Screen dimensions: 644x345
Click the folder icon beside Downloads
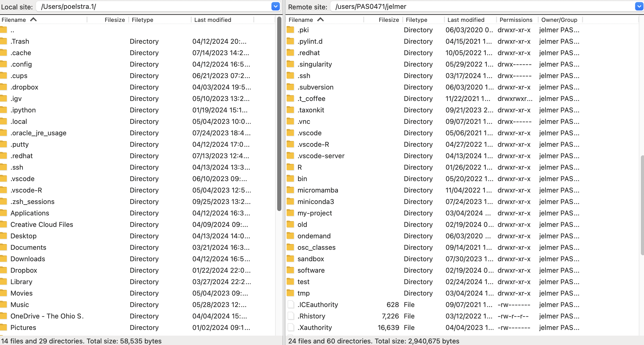[4, 259]
